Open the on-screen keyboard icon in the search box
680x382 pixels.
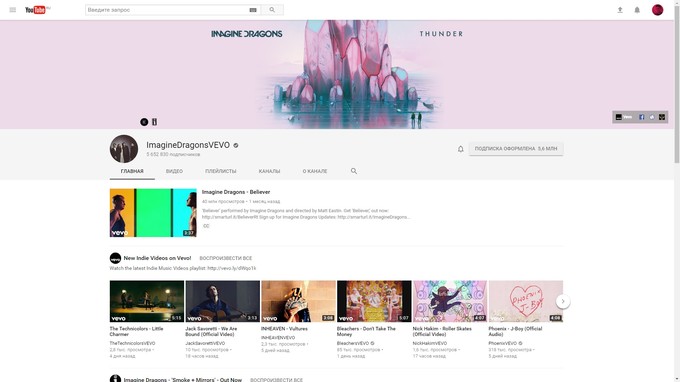point(253,10)
